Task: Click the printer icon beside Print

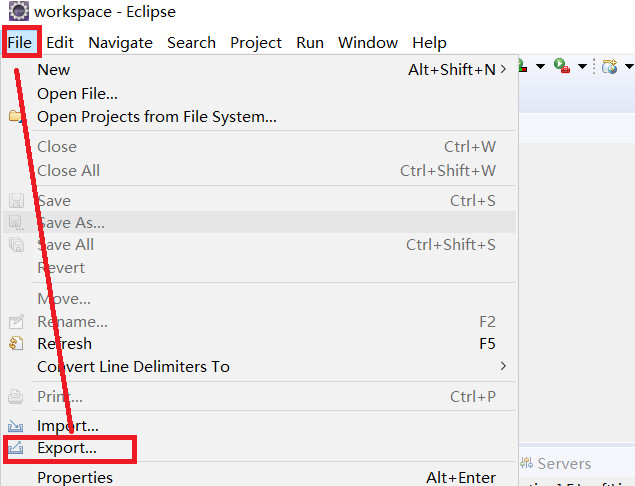Action: [x=15, y=396]
